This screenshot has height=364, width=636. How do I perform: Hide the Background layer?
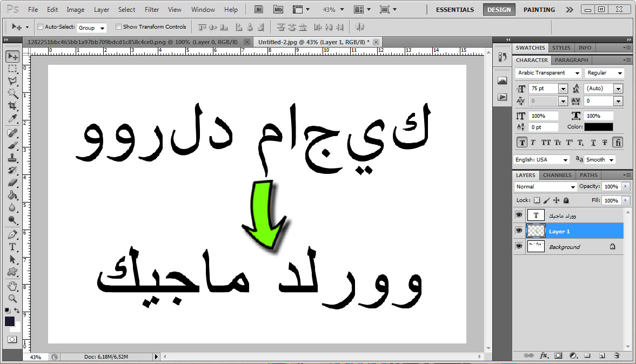point(520,246)
